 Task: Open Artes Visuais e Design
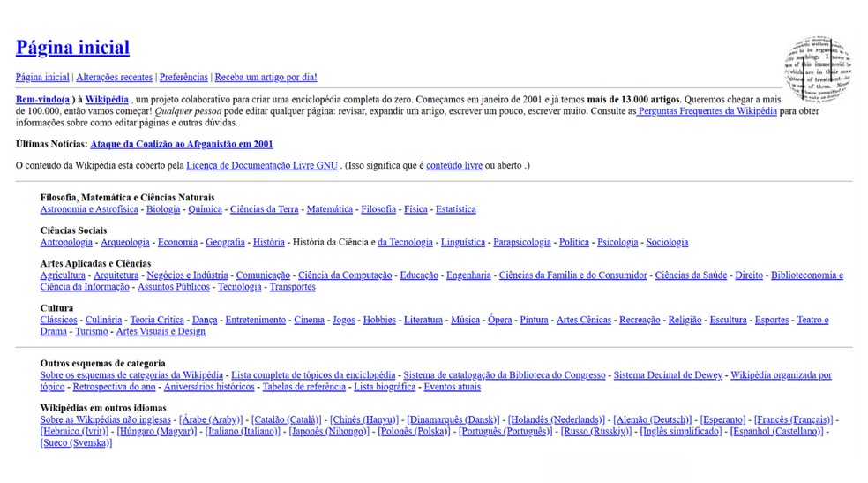point(161,331)
